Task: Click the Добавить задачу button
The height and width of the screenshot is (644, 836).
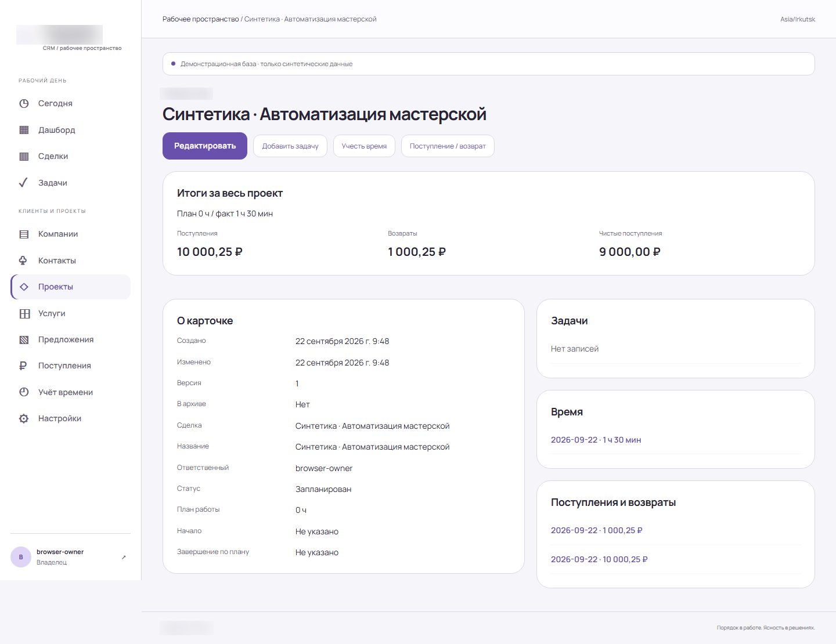Action: pos(290,146)
